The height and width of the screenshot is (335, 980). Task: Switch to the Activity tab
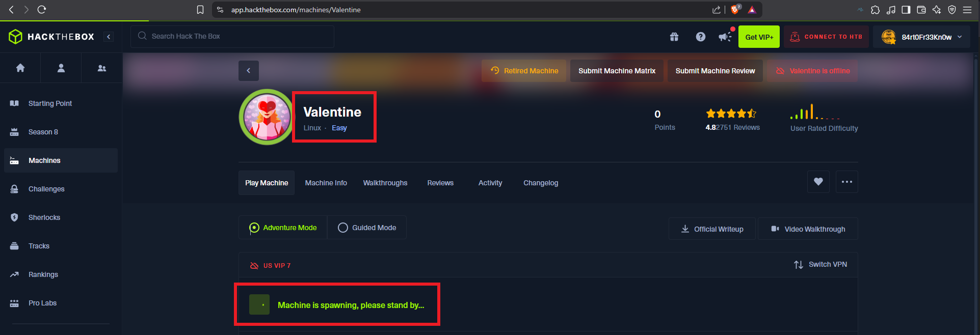pos(490,183)
